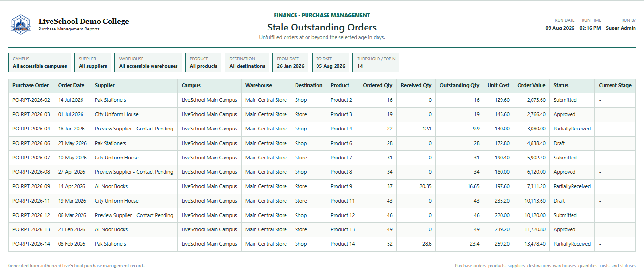Image resolution: width=644 pixels, height=277 pixels.
Task: Click the Destination column header in table
Action: pos(308,86)
